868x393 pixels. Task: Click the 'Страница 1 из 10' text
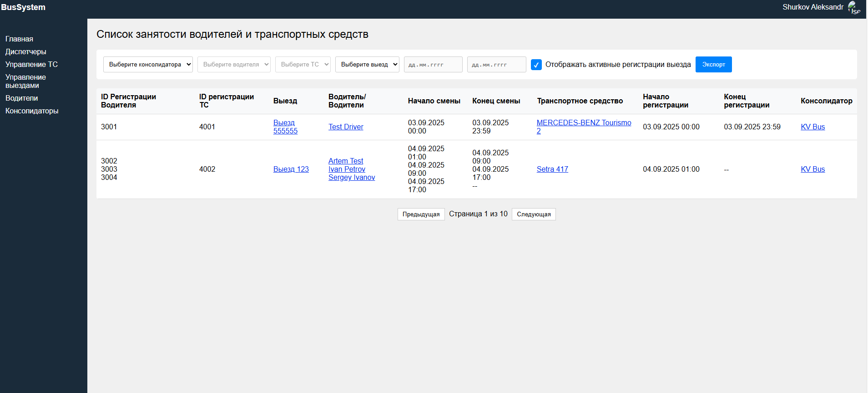tap(478, 214)
